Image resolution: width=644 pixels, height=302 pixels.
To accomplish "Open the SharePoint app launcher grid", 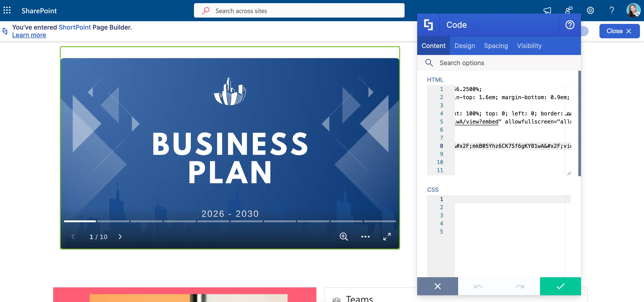I will [x=7, y=11].
